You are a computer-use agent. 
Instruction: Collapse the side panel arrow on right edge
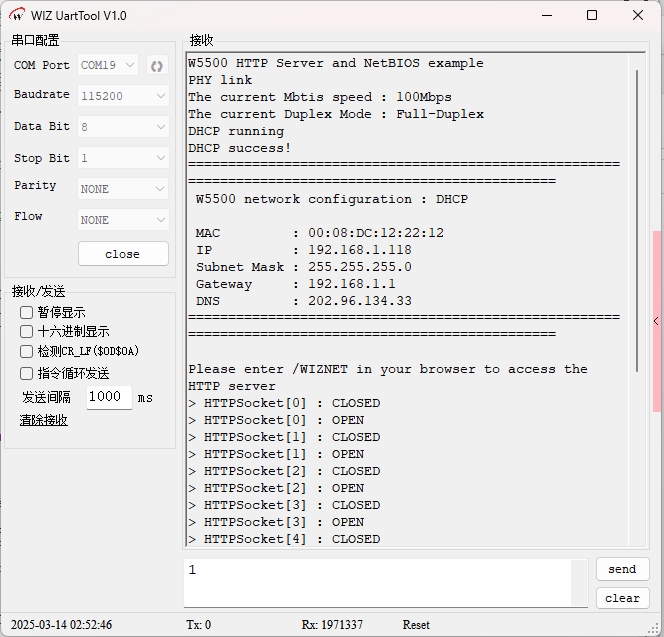(656, 321)
